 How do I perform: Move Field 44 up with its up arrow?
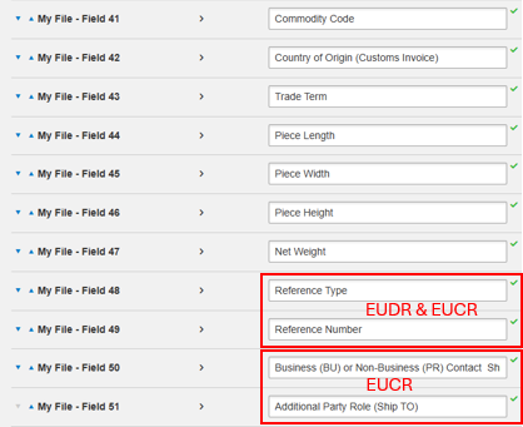31,136
